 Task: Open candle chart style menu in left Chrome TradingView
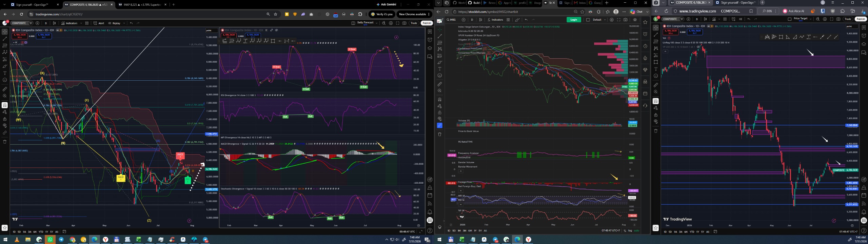tap(54, 23)
